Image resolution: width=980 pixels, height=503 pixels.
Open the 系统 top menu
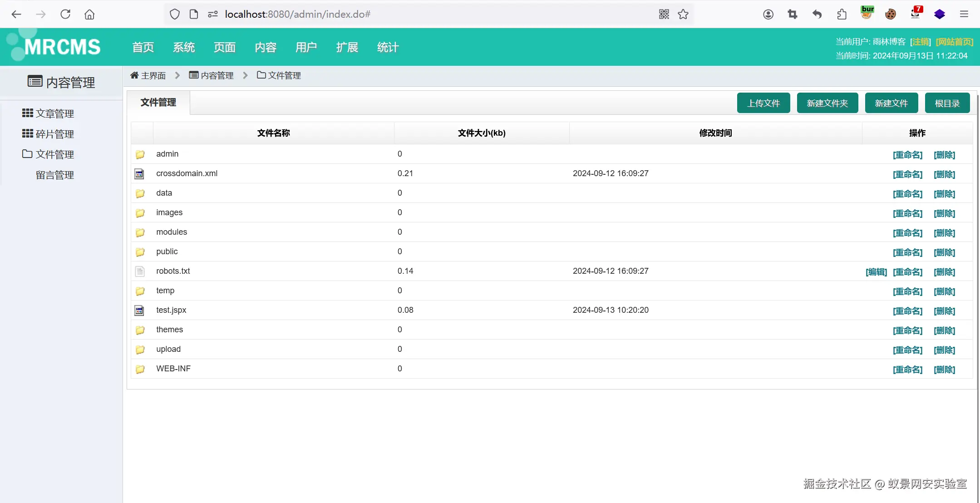(x=183, y=47)
